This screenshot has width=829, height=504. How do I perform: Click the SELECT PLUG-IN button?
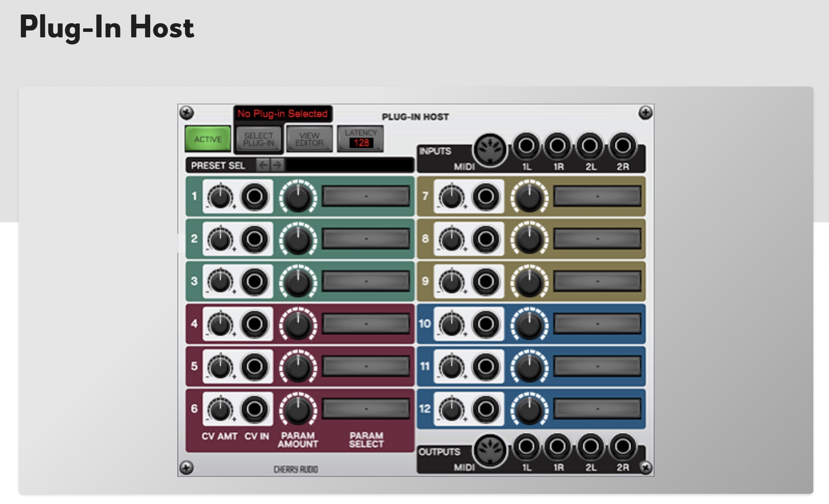point(258,139)
